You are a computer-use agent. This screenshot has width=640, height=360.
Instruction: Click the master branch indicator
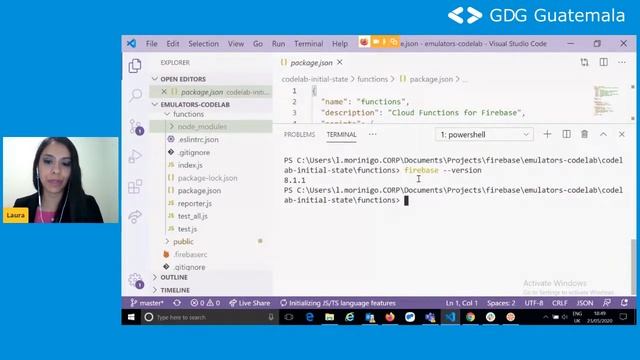coord(147,303)
